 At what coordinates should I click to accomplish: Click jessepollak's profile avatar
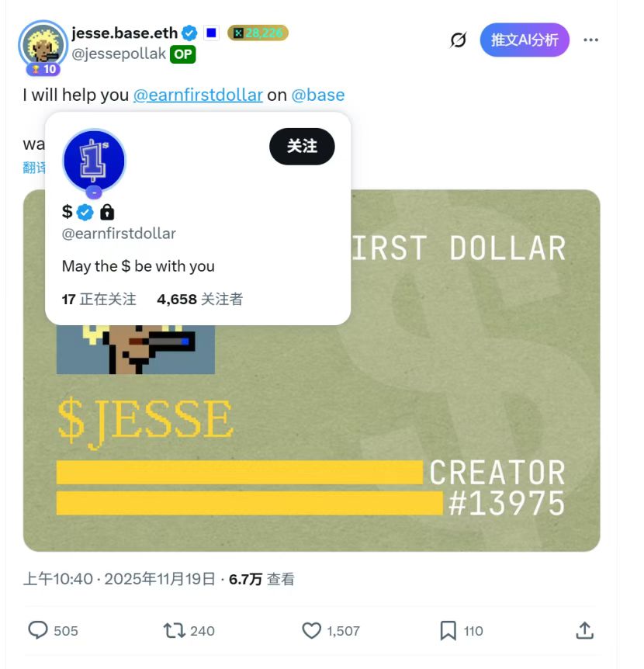(x=43, y=45)
